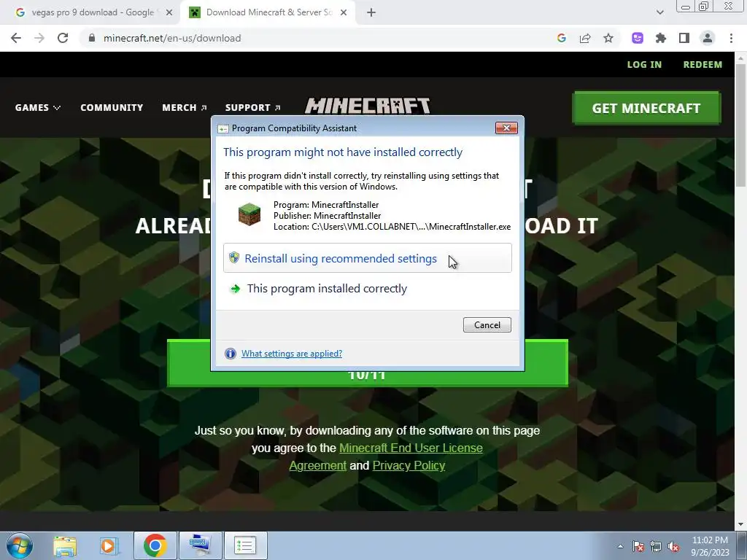Close the Download Minecraft tab
The height and width of the screenshot is (560, 747).
point(344,13)
